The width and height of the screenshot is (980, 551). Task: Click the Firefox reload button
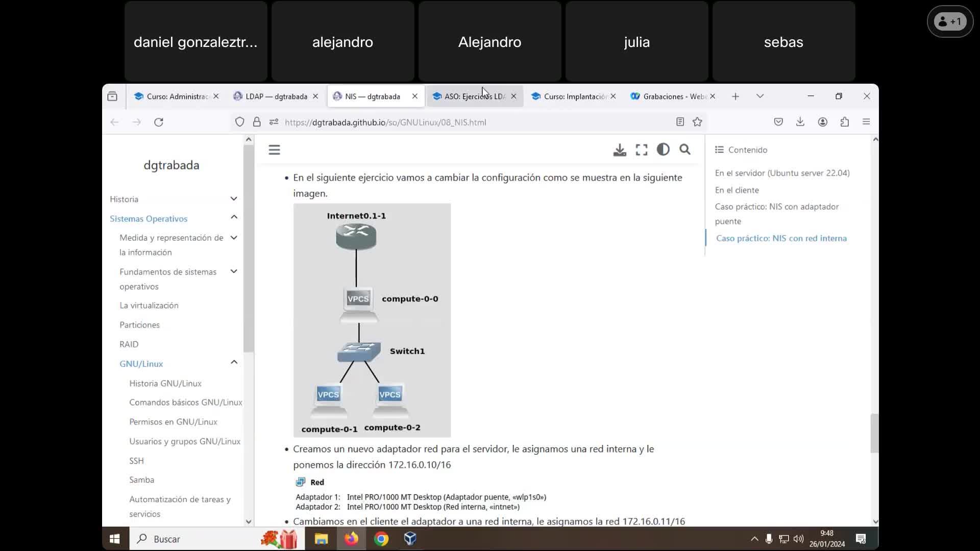[159, 122]
